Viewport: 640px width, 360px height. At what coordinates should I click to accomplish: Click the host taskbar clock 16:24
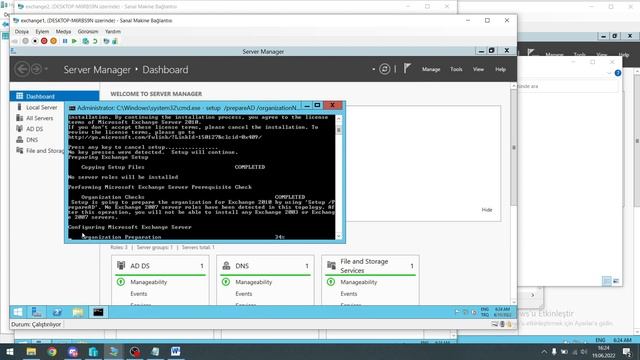pos(604,352)
